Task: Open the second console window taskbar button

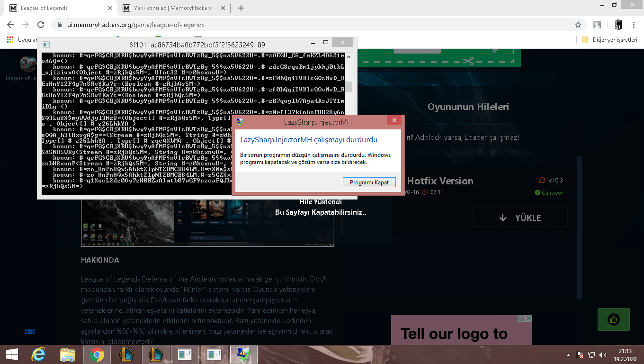Action: coord(215,355)
